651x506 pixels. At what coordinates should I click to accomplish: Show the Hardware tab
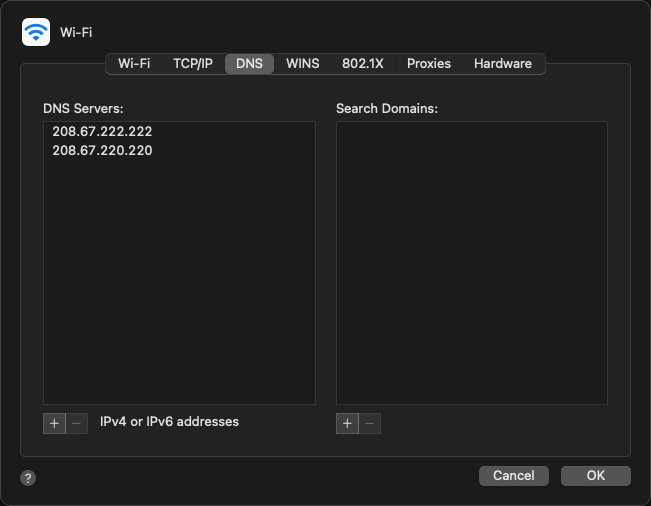[502, 63]
